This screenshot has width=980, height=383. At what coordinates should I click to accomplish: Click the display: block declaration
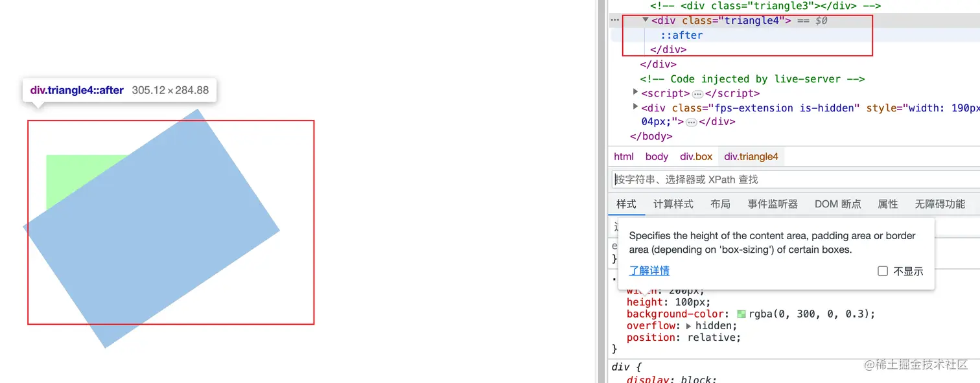[x=671, y=379]
